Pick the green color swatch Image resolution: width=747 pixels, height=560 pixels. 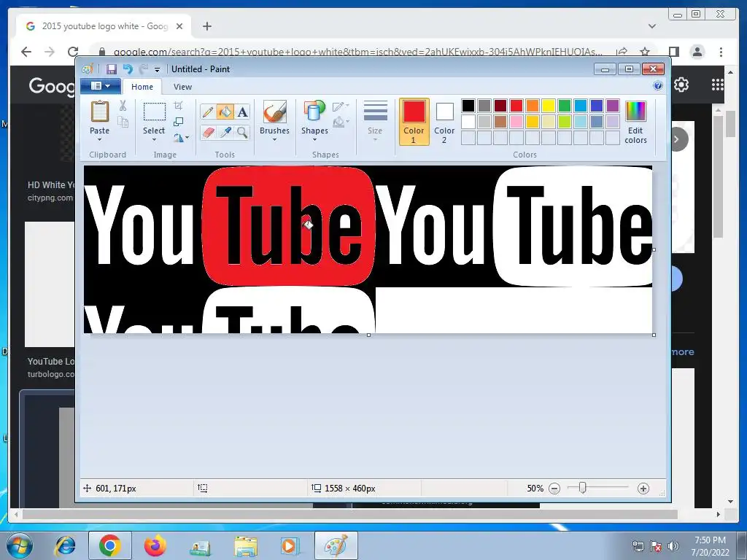(x=565, y=105)
